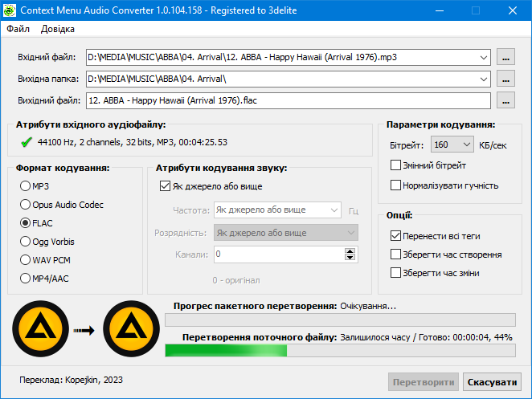Image resolution: width=532 pixels, height=399 pixels.
Task: Click the batch conversion progress bar
Action: [x=340, y=320]
